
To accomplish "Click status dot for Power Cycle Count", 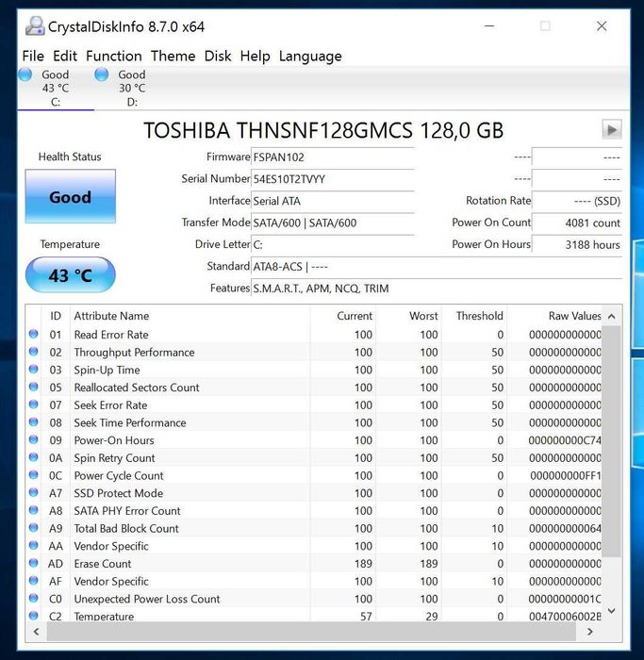I will click(34, 475).
